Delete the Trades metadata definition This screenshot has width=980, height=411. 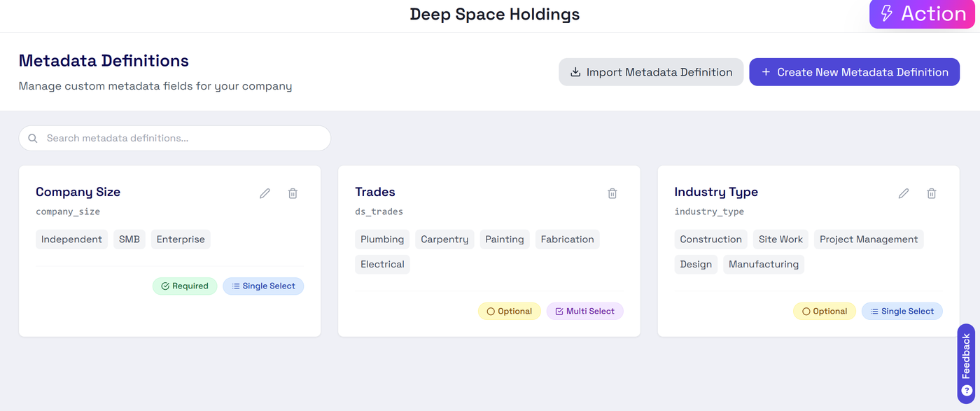point(612,193)
